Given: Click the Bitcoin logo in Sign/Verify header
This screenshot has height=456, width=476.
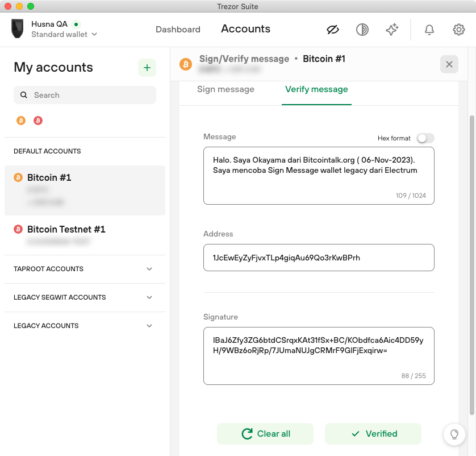Looking at the screenshot, I should [186, 64].
